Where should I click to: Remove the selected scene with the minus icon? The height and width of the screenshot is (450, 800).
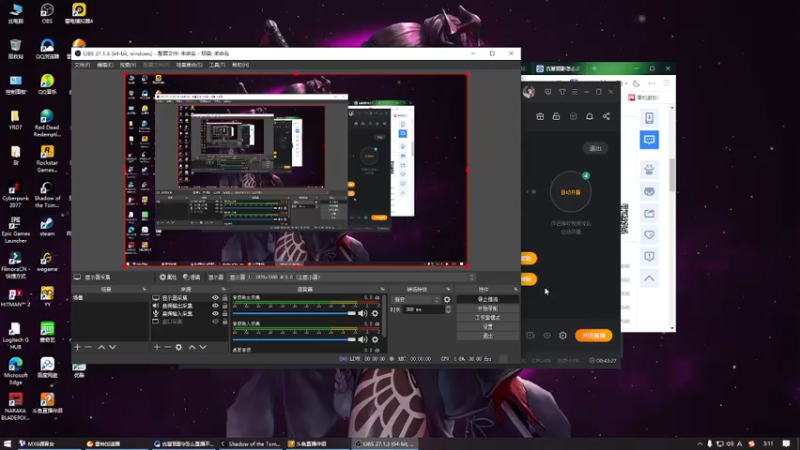click(x=88, y=347)
